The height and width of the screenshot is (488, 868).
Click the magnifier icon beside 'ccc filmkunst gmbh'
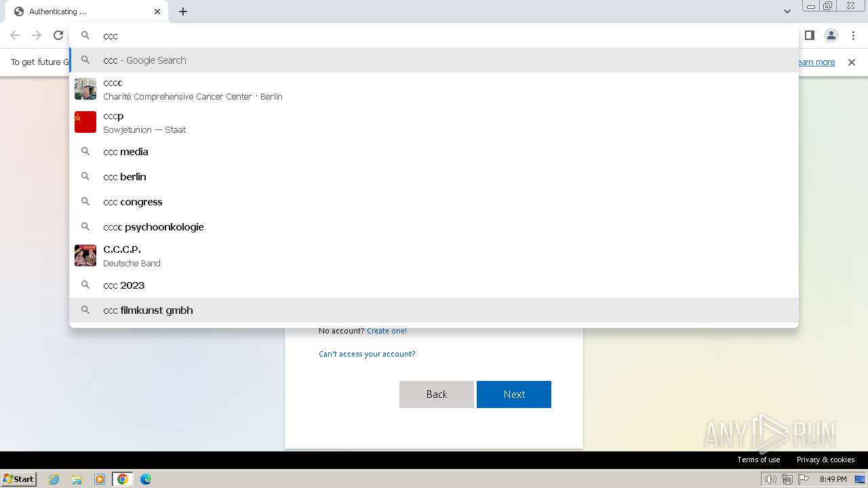tap(85, 310)
